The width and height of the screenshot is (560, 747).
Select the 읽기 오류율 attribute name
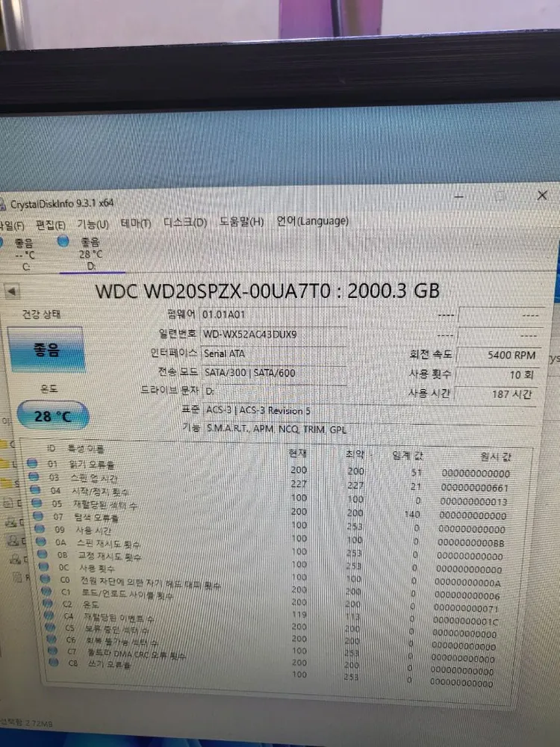[92, 465]
